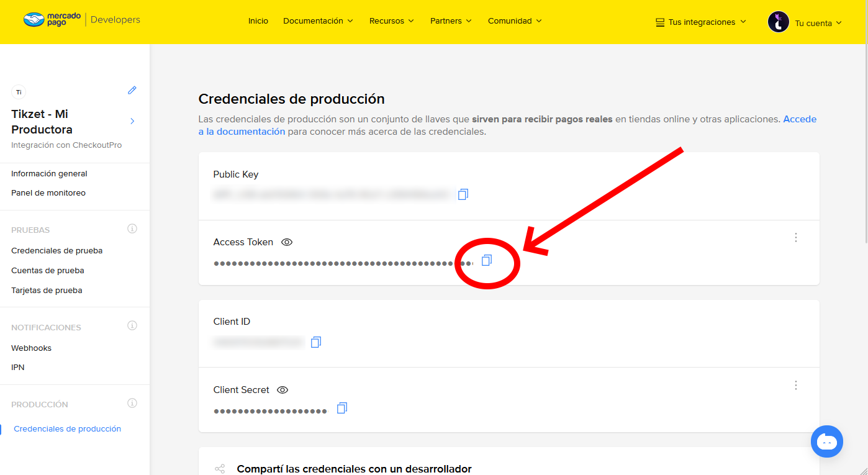Click Compartí las credenciales con un desarrollador

[354, 469]
